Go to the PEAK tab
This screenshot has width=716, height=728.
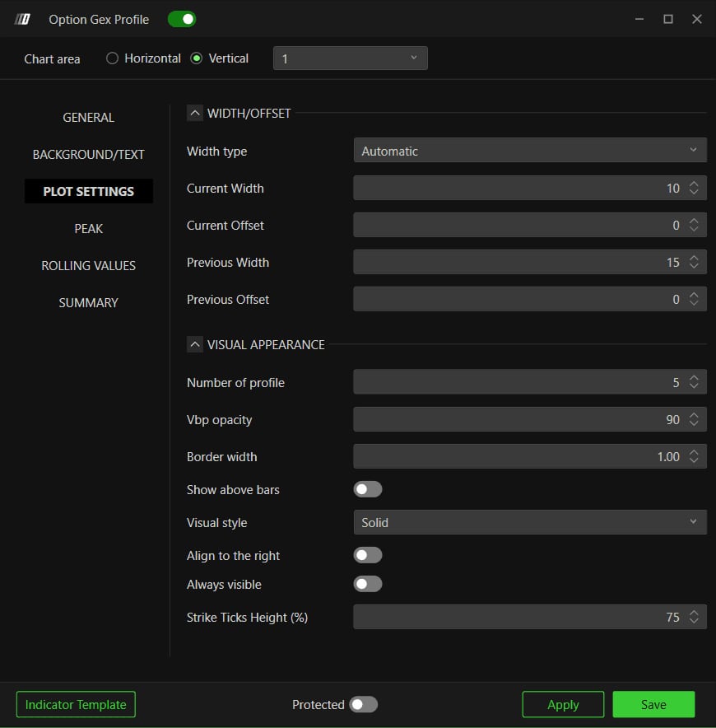click(x=89, y=228)
